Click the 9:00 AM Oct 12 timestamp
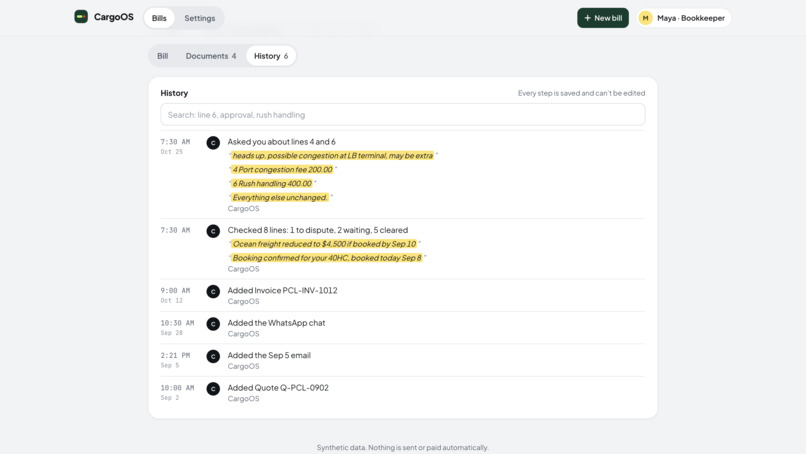 click(x=175, y=295)
